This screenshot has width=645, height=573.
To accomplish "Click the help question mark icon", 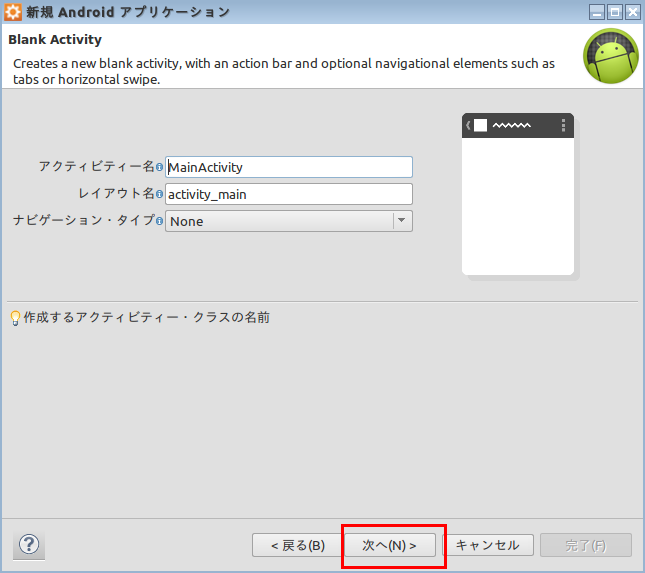I will (29, 545).
